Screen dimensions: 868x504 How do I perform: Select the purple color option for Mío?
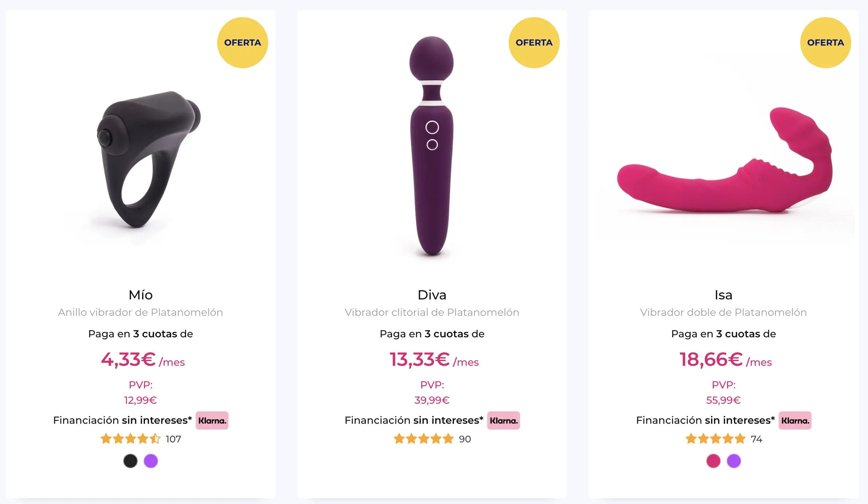pos(151,461)
